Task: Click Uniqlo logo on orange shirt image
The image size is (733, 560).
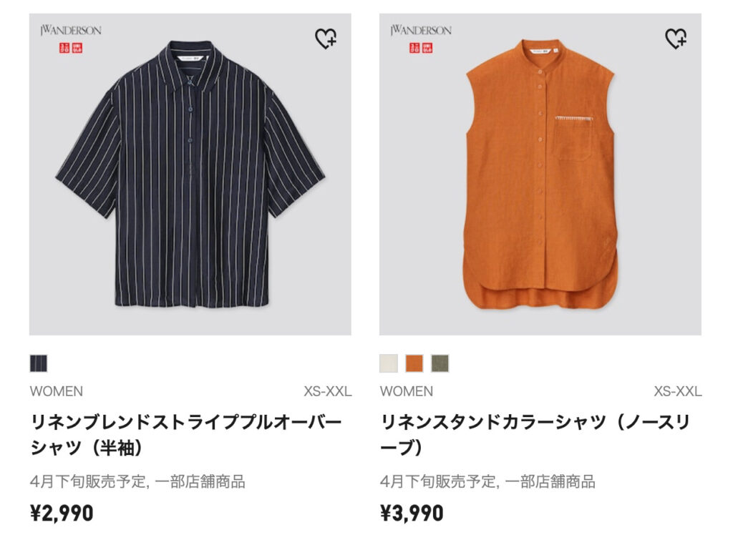Action: (x=421, y=48)
